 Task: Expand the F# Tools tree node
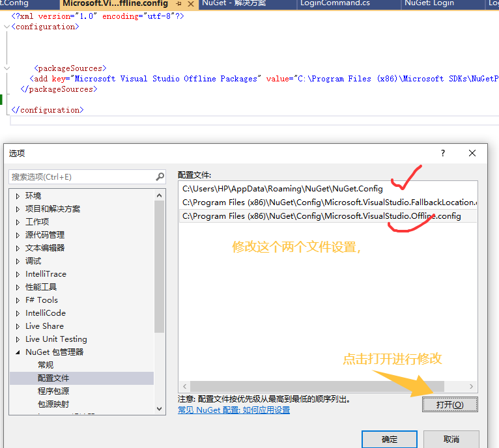[x=18, y=300]
